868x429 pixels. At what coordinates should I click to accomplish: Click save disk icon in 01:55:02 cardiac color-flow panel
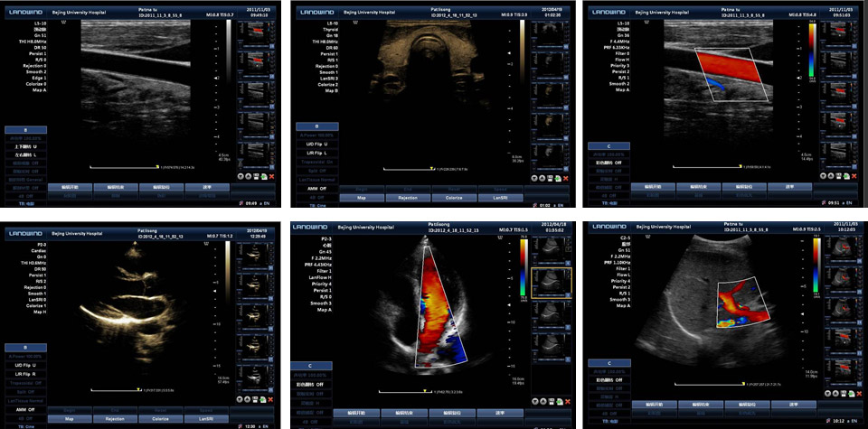pyautogui.click(x=552, y=401)
